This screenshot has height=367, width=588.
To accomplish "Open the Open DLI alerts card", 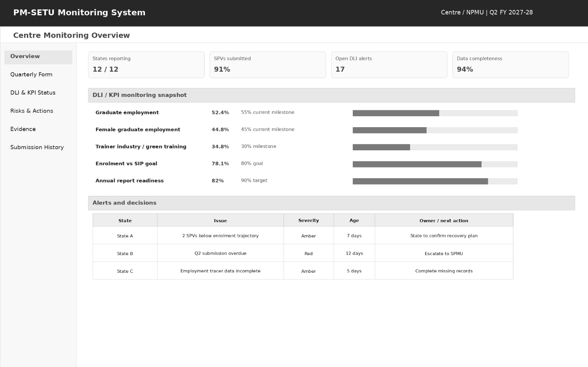I will [389, 65].
